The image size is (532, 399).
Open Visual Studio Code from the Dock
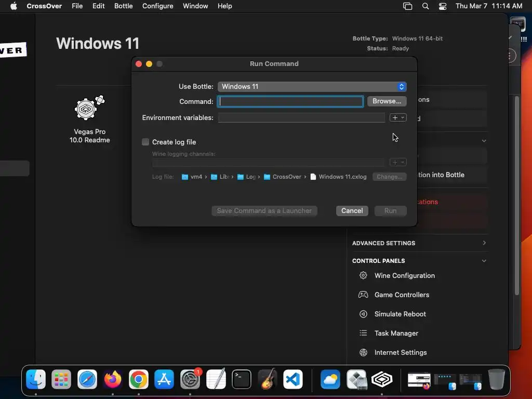click(x=293, y=379)
